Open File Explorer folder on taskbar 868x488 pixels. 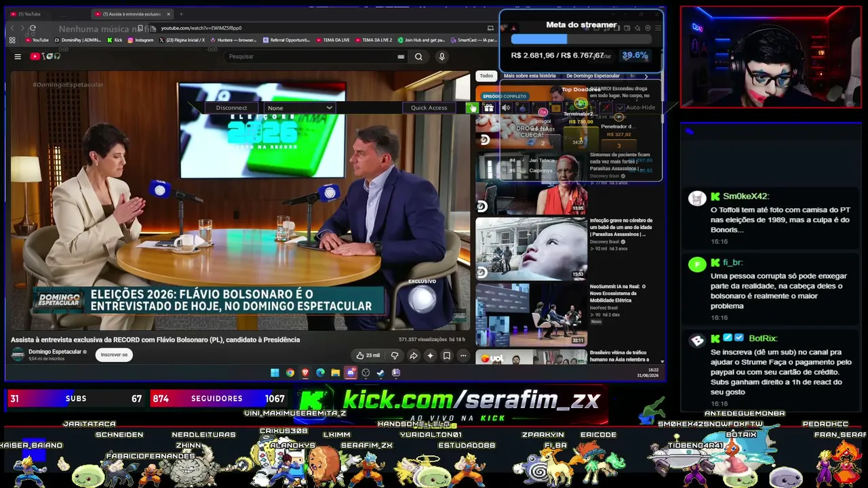335,373
